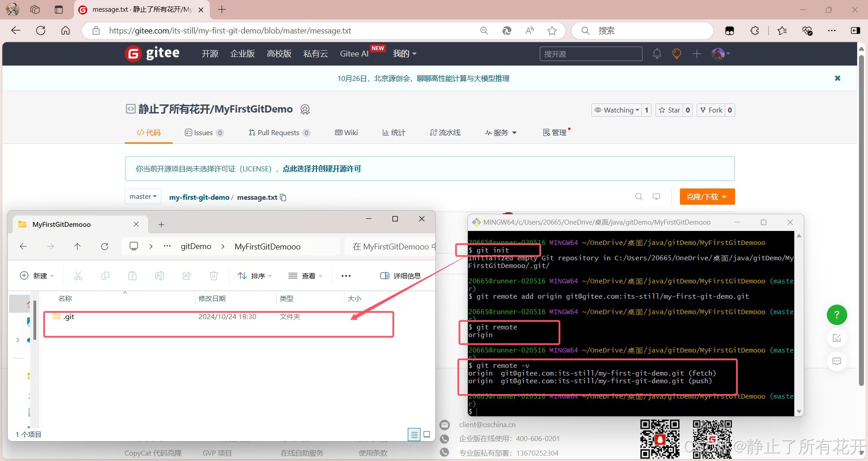Copy the message.txt path icon

pos(283,198)
